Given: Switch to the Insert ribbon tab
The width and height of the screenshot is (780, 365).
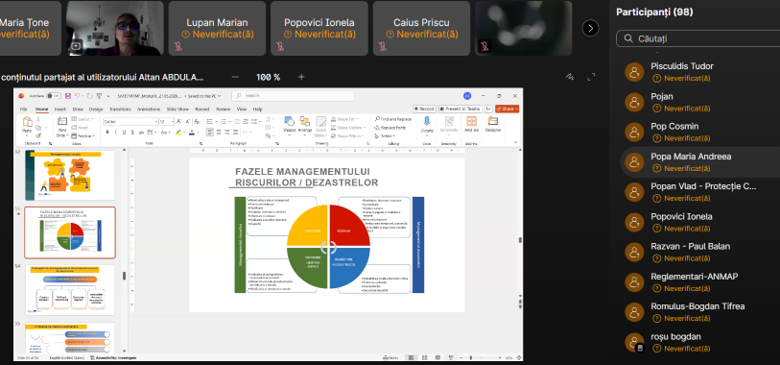Looking at the screenshot, I should click(x=60, y=109).
